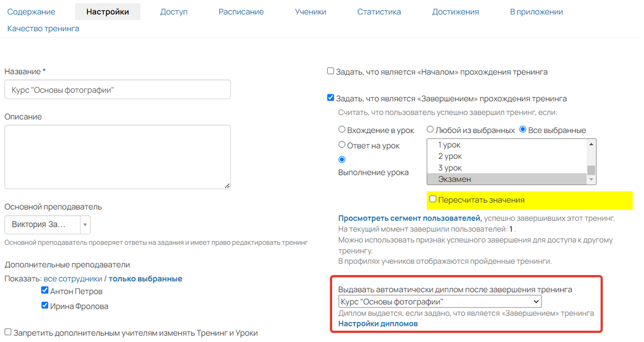Show только выбранные teachers

click(x=145, y=279)
